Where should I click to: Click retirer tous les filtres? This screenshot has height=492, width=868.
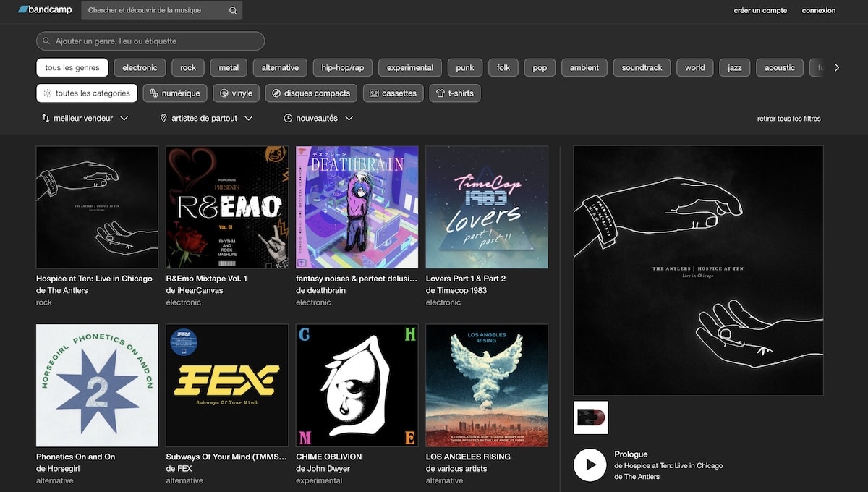[x=789, y=119]
